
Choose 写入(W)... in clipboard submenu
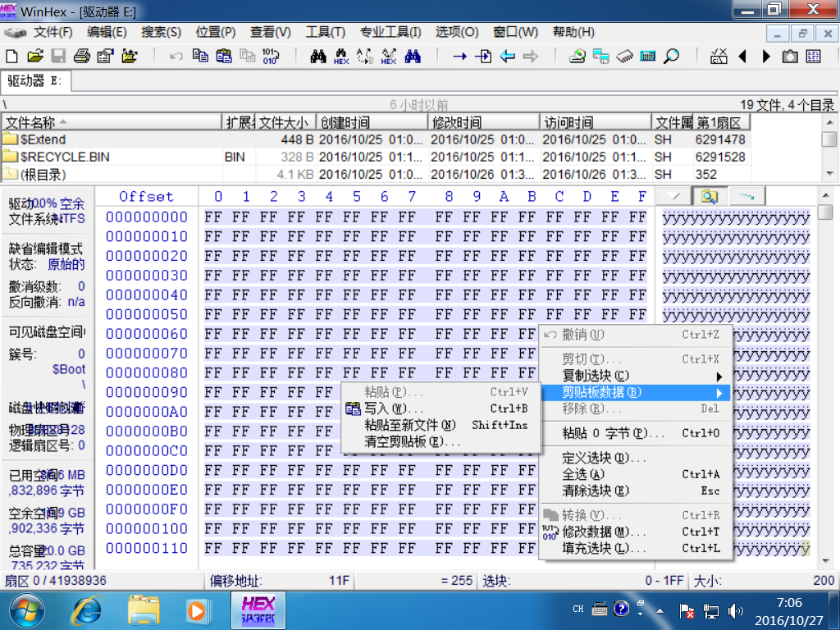pos(441,409)
